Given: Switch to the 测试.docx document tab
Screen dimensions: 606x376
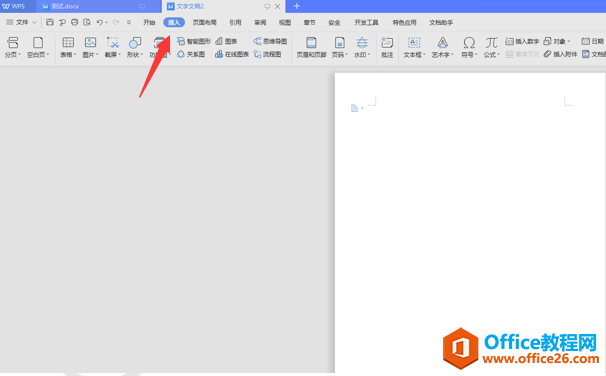Looking at the screenshot, I should 99,6.
